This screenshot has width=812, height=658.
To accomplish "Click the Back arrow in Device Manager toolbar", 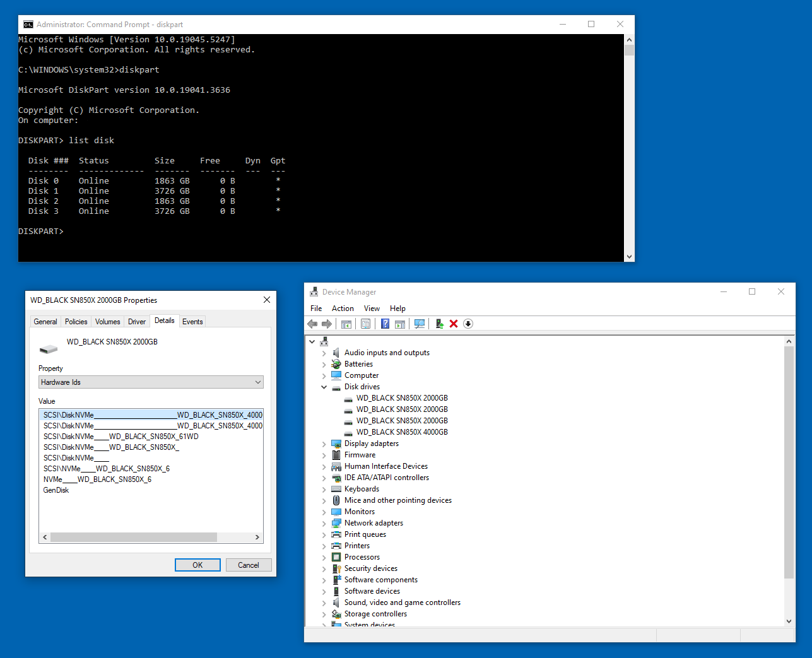I will coord(312,324).
